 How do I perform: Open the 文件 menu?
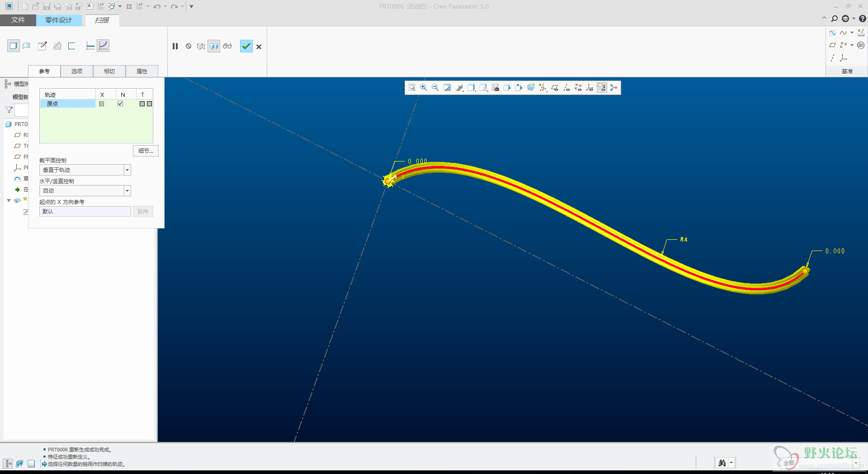pyautogui.click(x=18, y=20)
